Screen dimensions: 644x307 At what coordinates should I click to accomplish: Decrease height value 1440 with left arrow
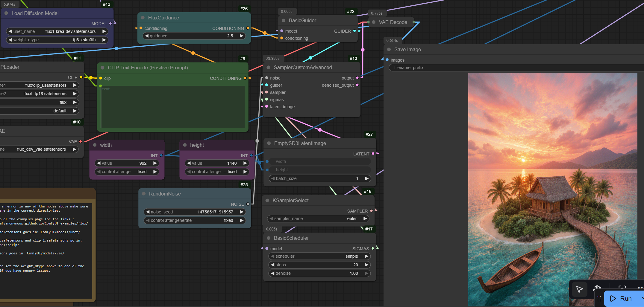tap(189, 163)
